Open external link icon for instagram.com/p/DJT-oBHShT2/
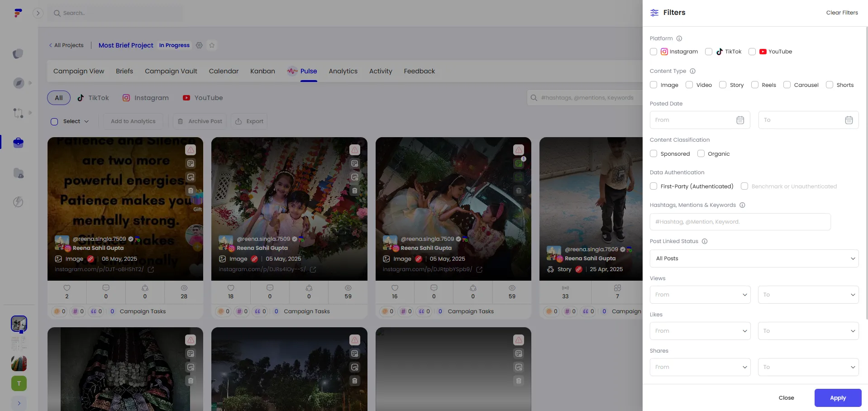This screenshot has width=868, height=411. [151, 269]
